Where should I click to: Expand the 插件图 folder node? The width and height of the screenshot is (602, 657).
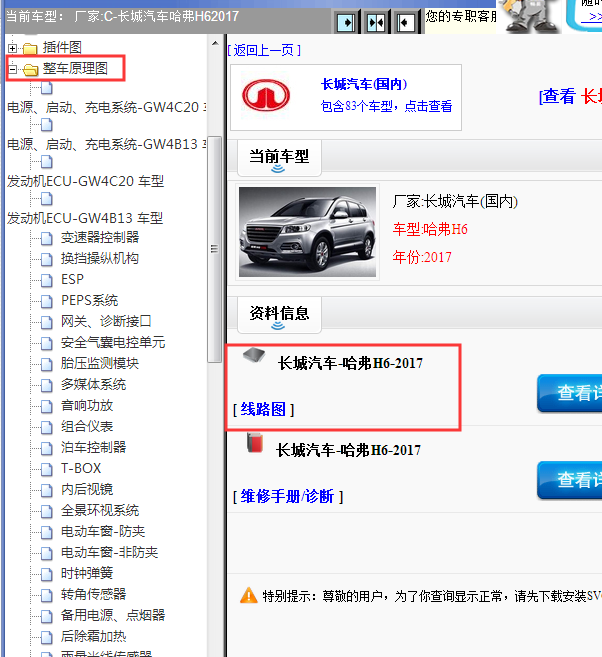pos(12,49)
